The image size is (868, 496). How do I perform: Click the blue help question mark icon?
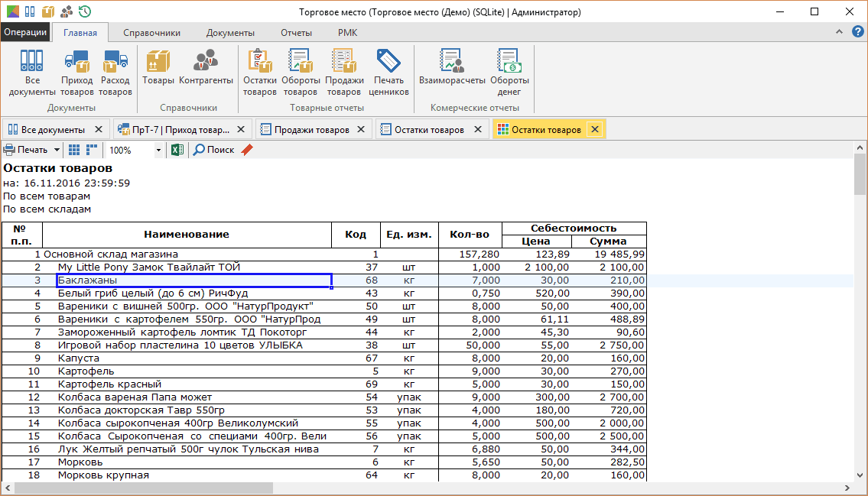858,32
